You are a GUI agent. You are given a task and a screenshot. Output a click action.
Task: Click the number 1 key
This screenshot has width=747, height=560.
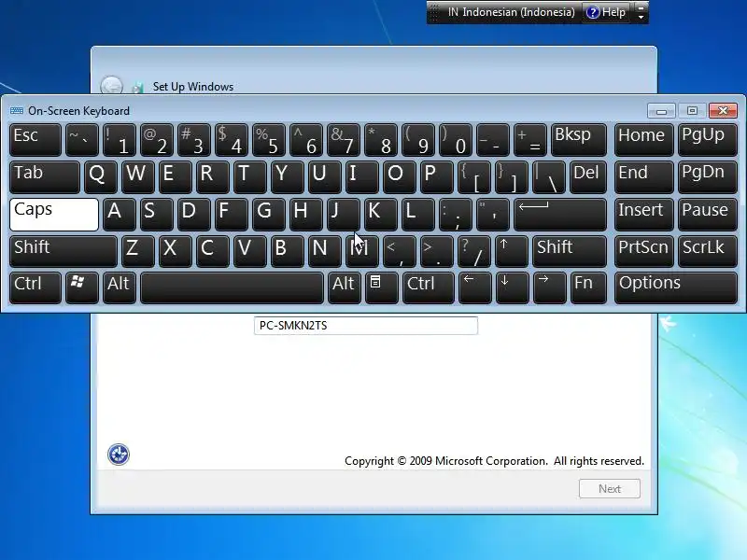120,140
